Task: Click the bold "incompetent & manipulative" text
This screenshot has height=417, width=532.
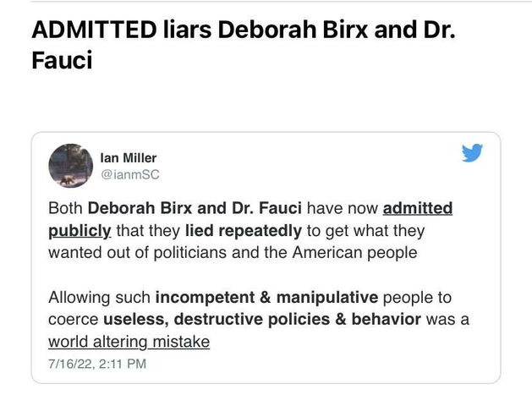Action: tap(266, 297)
